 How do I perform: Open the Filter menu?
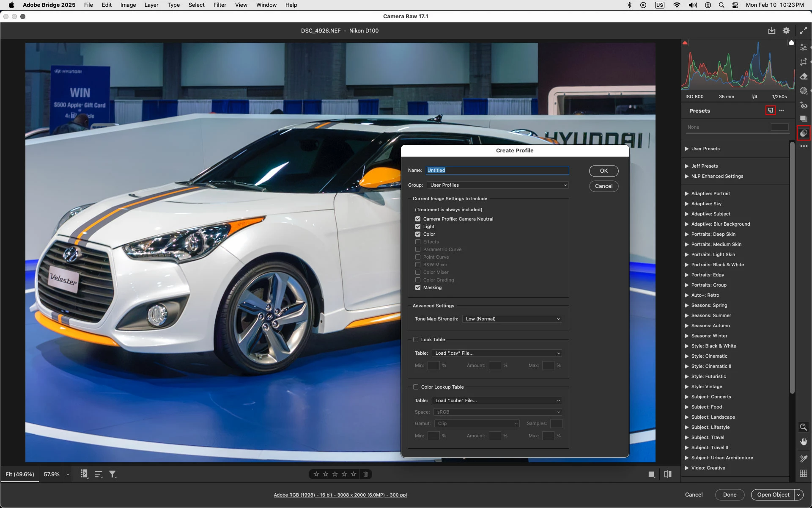[219, 5]
